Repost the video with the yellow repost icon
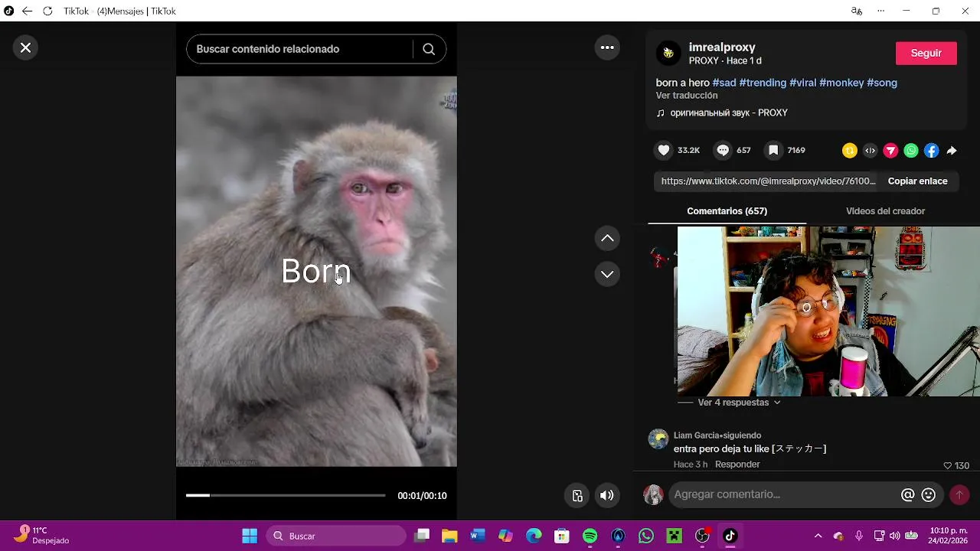The image size is (980, 551). coord(849,151)
